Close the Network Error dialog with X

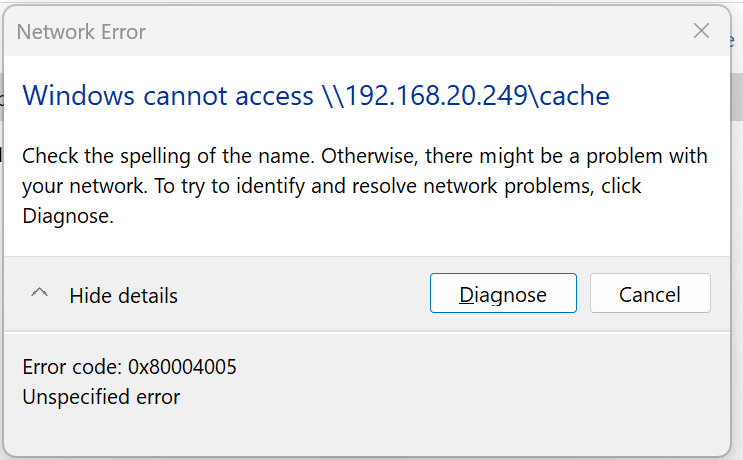coord(701,31)
